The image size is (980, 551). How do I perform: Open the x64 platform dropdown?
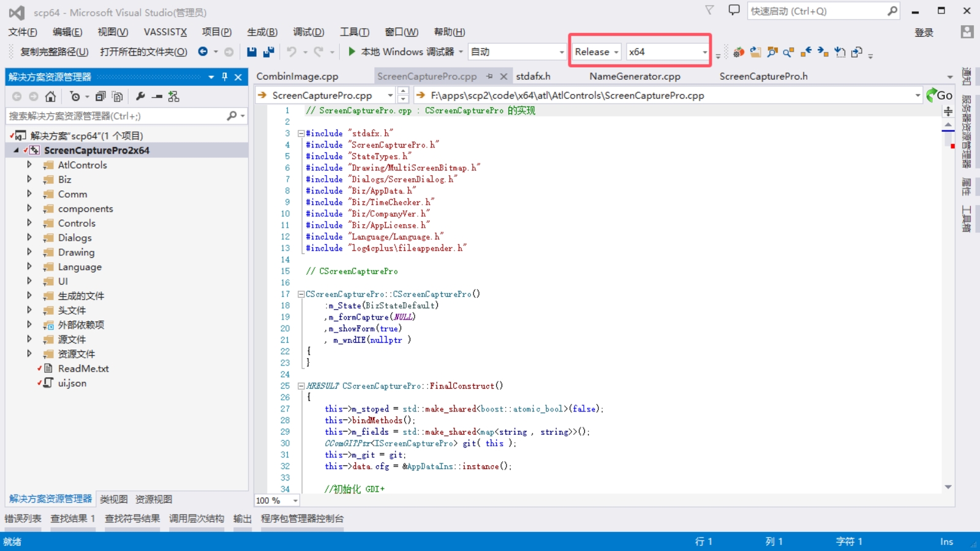(x=667, y=52)
